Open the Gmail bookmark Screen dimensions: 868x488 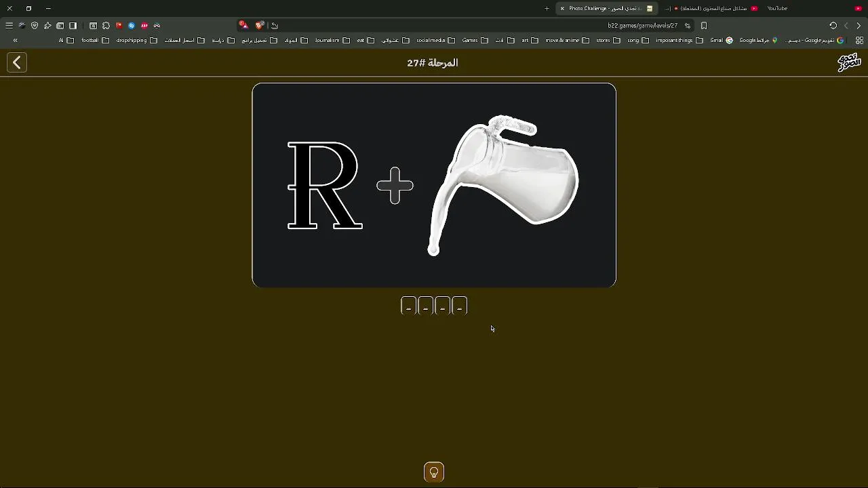click(x=722, y=40)
